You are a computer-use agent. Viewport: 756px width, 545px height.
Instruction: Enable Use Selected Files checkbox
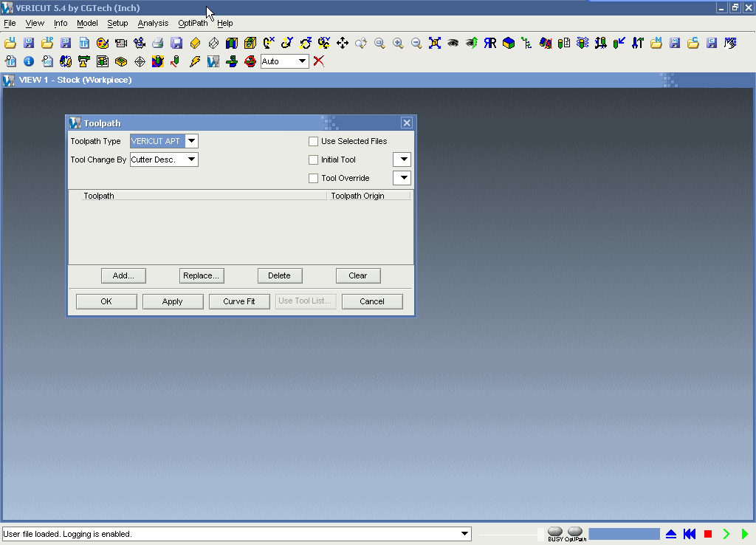click(x=313, y=141)
